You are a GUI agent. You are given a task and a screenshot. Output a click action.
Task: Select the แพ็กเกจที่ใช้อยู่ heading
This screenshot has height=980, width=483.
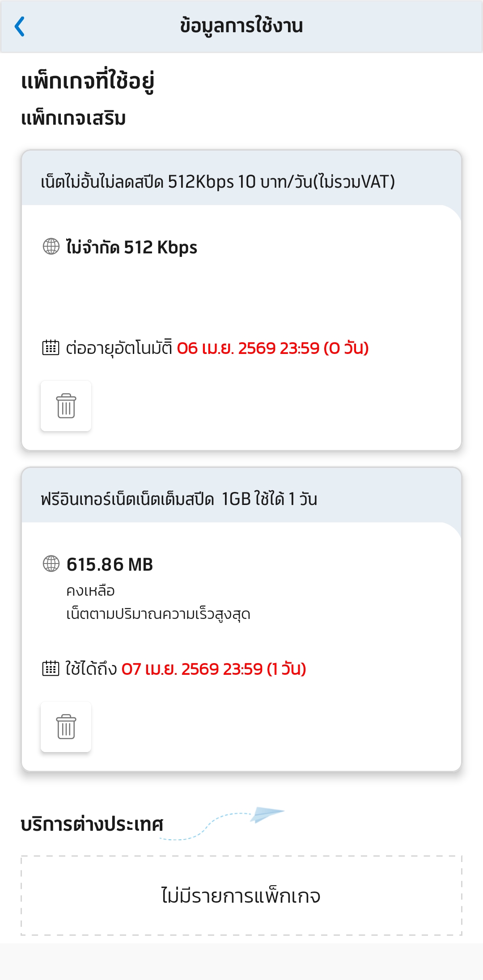click(x=88, y=81)
